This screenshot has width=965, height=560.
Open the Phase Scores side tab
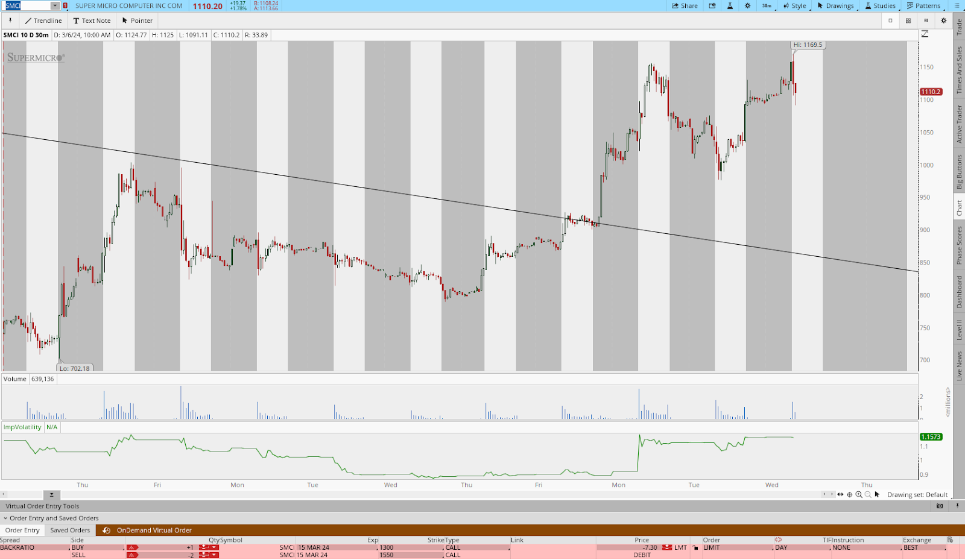(959, 245)
